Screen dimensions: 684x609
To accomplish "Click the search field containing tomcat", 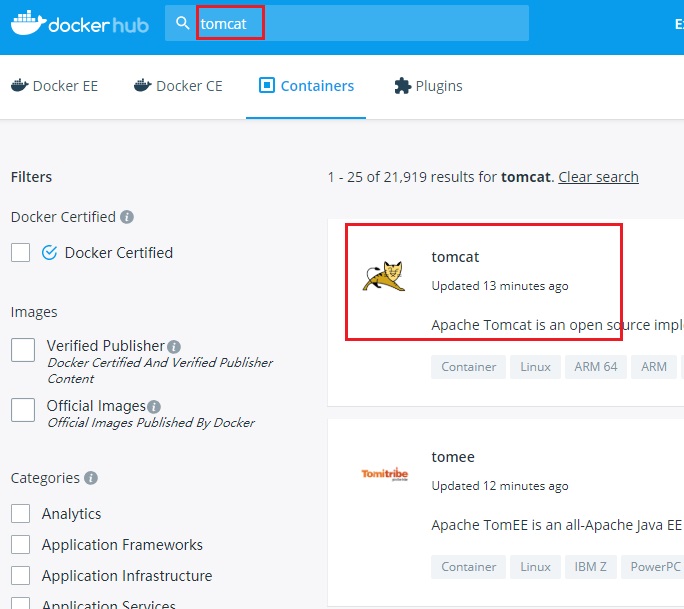I will click(x=347, y=23).
